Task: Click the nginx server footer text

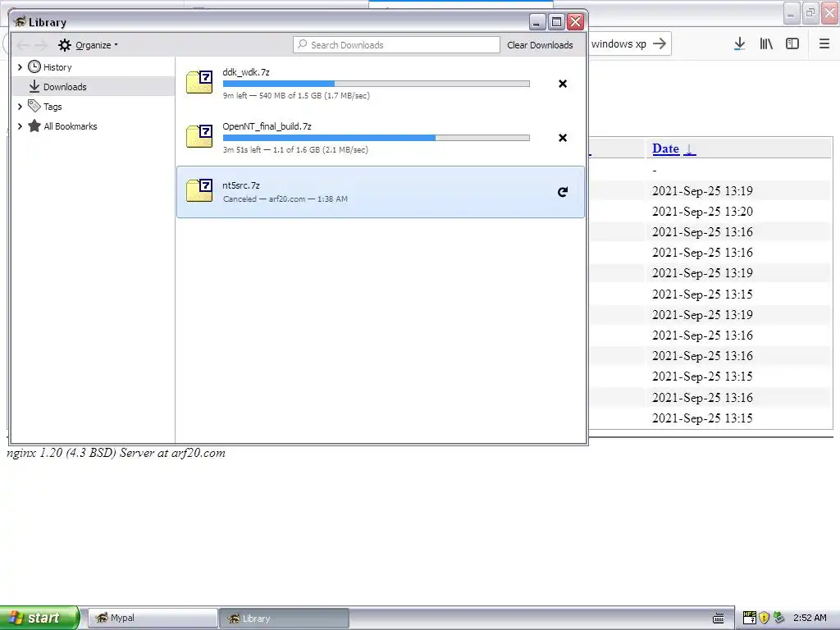Action: pyautogui.click(x=116, y=453)
